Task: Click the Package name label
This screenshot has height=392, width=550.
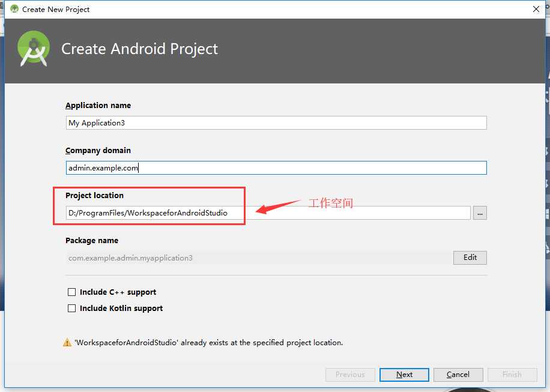Action: click(x=91, y=241)
